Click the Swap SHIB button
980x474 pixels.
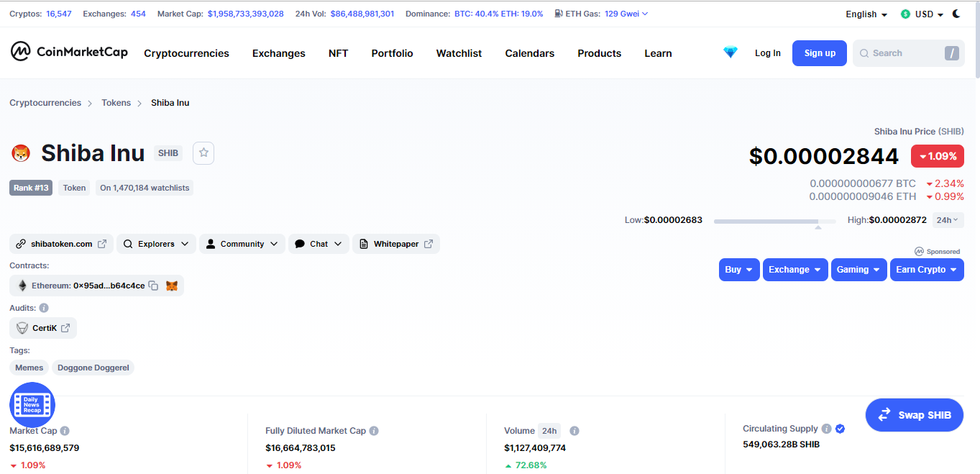point(915,415)
